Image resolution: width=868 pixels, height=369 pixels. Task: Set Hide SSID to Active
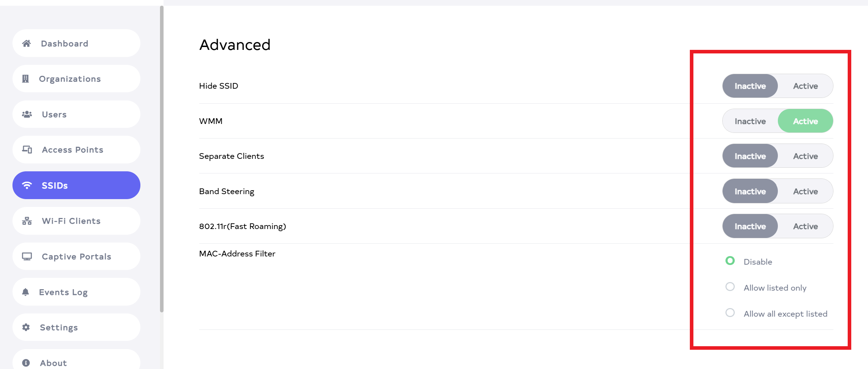[x=805, y=86]
